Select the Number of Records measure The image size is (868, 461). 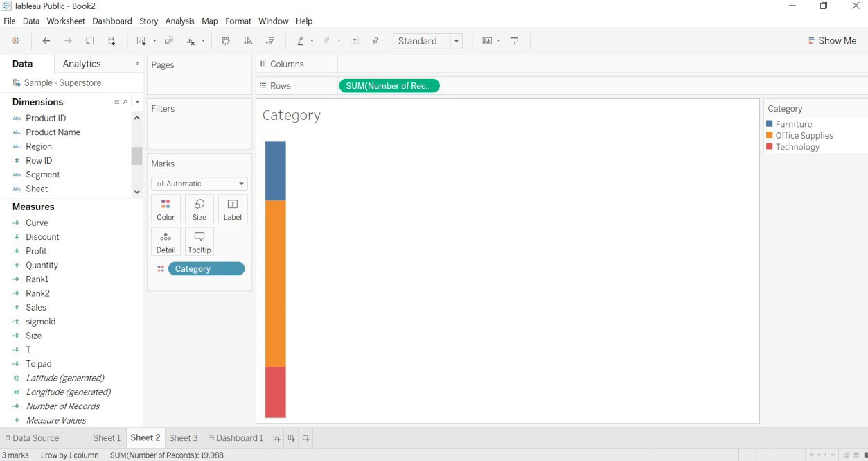tap(62, 406)
